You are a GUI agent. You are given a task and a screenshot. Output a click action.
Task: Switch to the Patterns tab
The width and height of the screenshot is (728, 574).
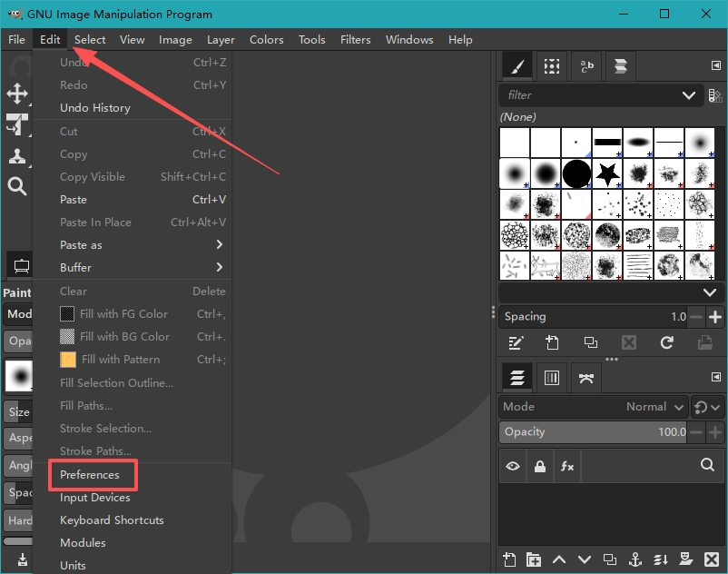tap(552, 66)
